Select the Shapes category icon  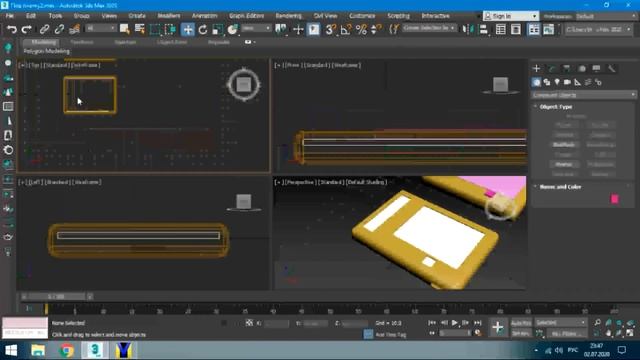click(x=547, y=82)
